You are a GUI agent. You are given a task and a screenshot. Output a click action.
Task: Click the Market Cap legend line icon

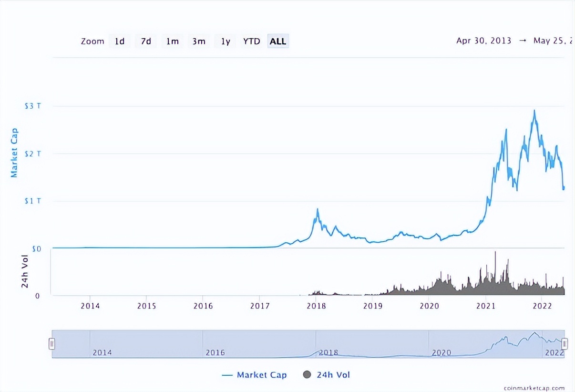coord(227,375)
